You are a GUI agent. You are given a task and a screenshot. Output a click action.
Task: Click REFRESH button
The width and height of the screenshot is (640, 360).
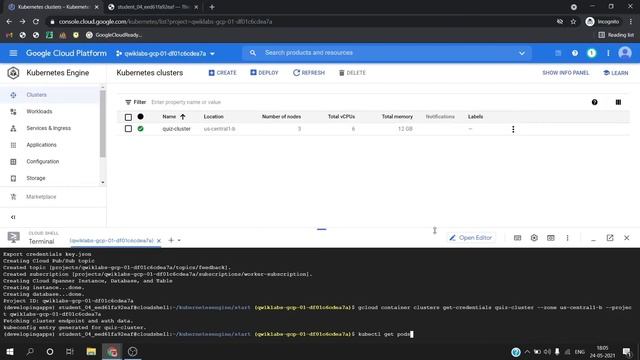[309, 73]
